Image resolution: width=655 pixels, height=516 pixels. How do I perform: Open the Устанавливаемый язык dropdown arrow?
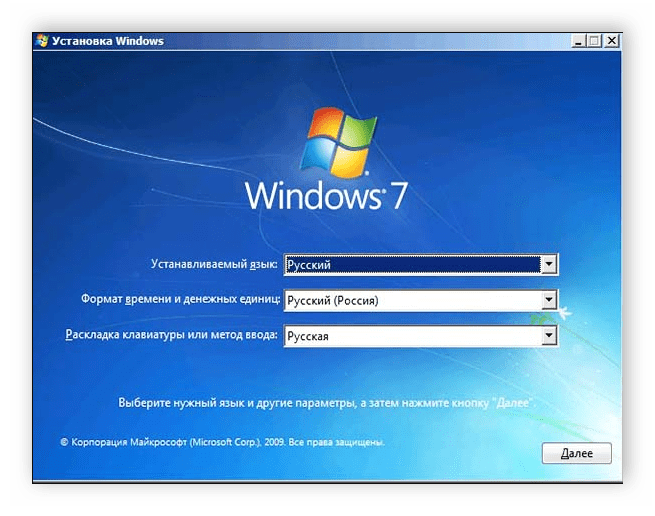point(549,264)
